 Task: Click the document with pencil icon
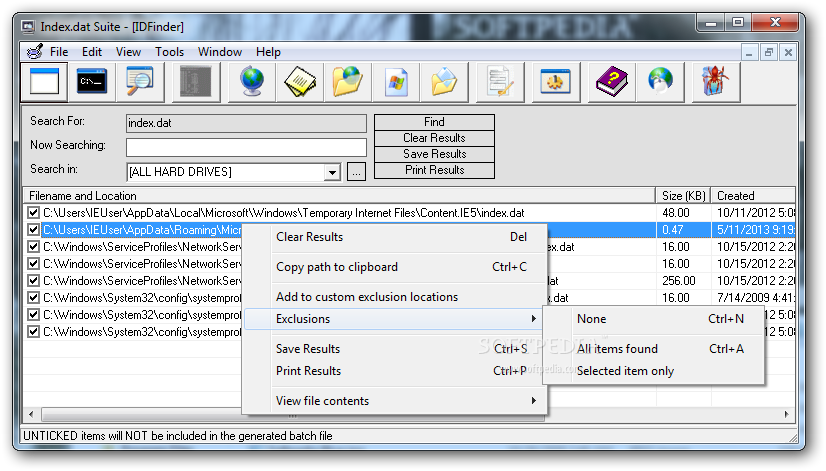click(500, 82)
